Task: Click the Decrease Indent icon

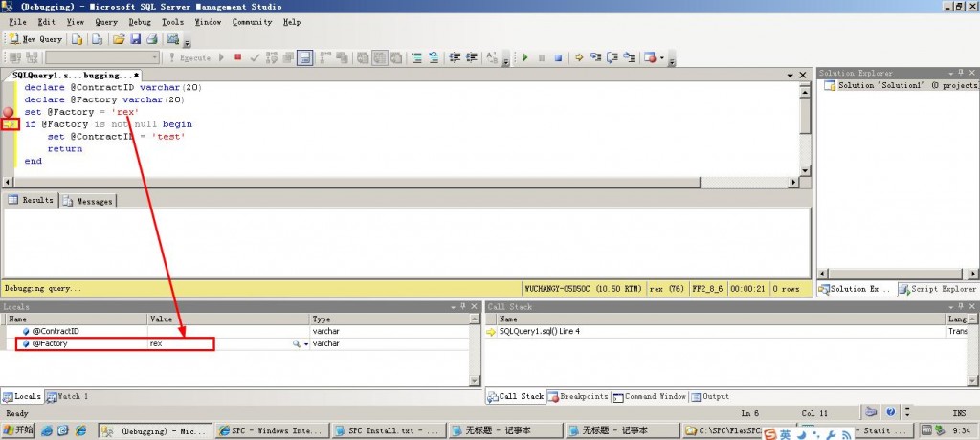Action: coord(455,57)
